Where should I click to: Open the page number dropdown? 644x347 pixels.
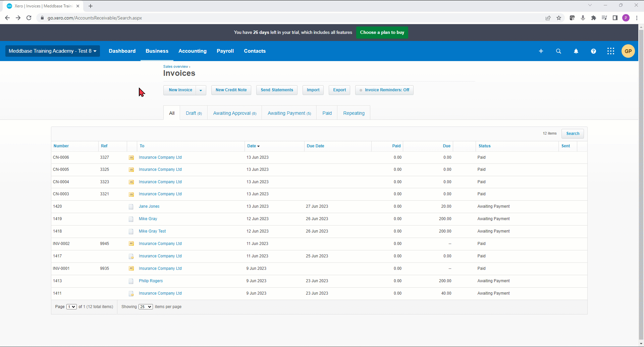[71, 307]
